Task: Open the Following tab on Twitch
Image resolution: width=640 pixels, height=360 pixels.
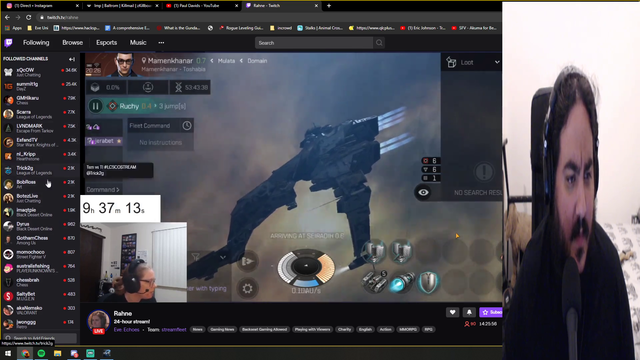Action: pyautogui.click(x=36, y=42)
